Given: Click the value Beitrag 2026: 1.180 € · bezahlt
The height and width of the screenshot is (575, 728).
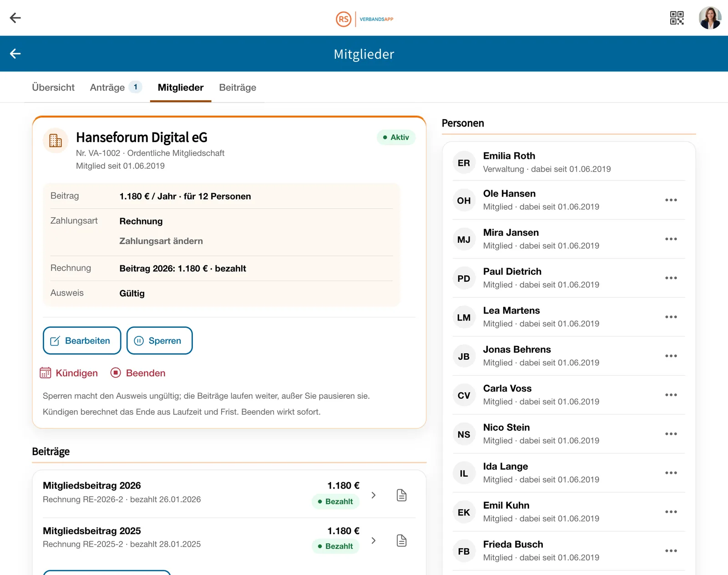Looking at the screenshot, I should 182,269.
